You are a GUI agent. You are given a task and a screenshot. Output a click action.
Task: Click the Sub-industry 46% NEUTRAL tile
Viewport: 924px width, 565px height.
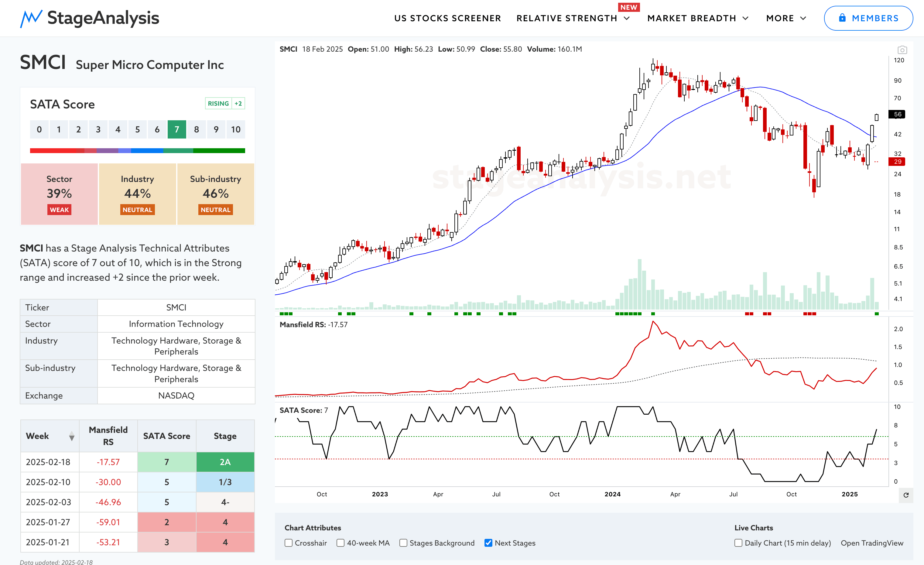216,194
